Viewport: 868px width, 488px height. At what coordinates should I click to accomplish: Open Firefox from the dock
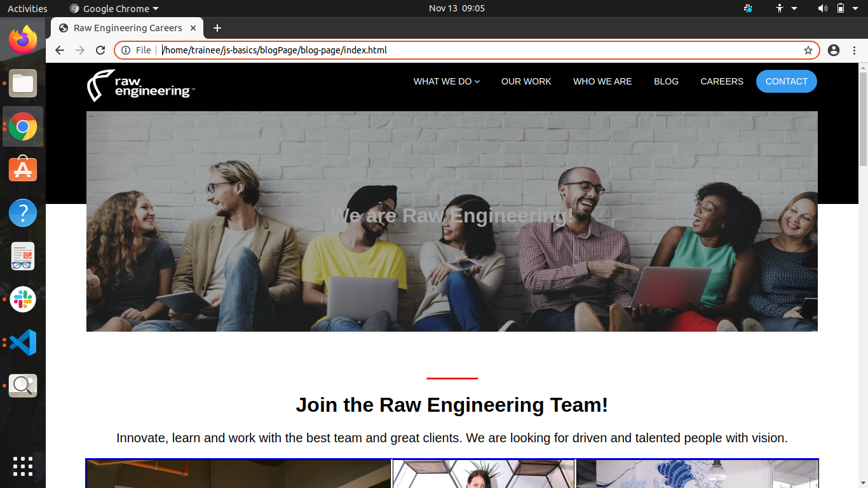pos(23,40)
